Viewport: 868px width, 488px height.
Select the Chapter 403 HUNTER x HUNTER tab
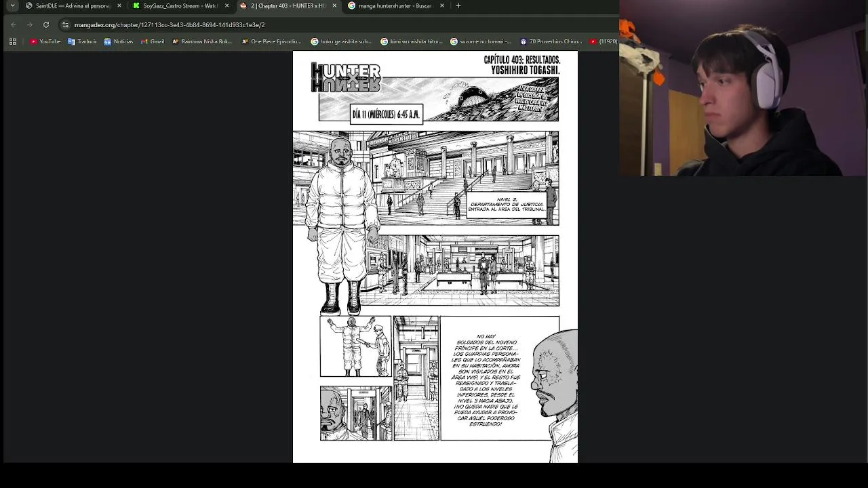[288, 5]
